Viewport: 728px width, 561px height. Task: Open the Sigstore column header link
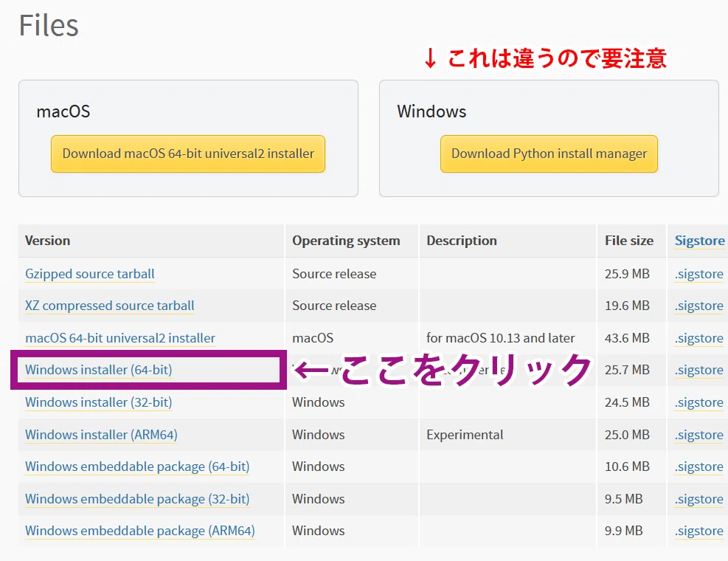pyautogui.click(x=699, y=241)
